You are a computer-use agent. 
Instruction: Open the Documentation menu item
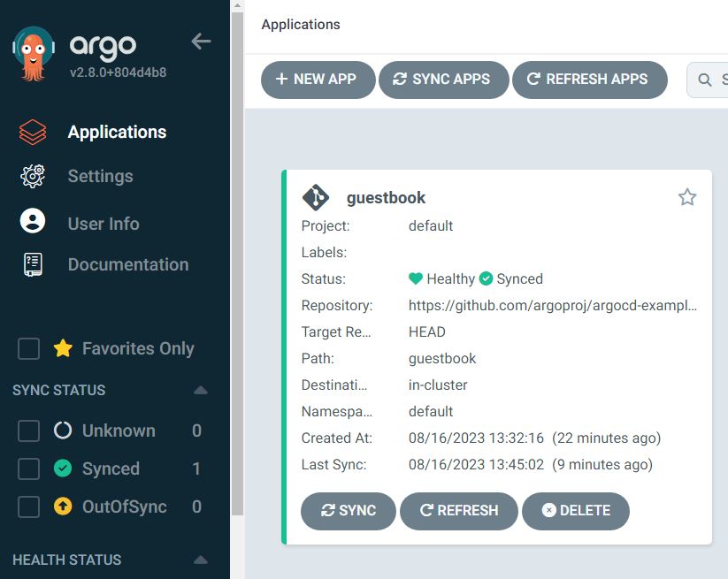click(128, 264)
